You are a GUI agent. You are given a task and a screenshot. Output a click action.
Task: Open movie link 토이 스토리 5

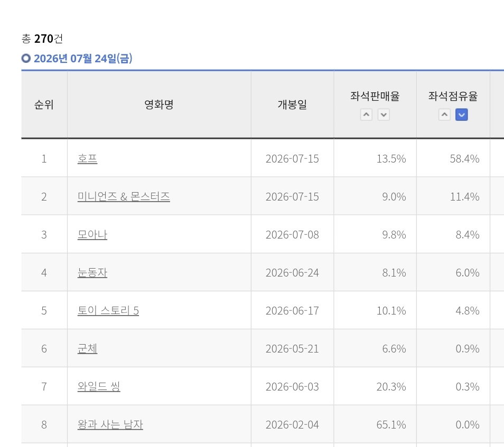108,310
